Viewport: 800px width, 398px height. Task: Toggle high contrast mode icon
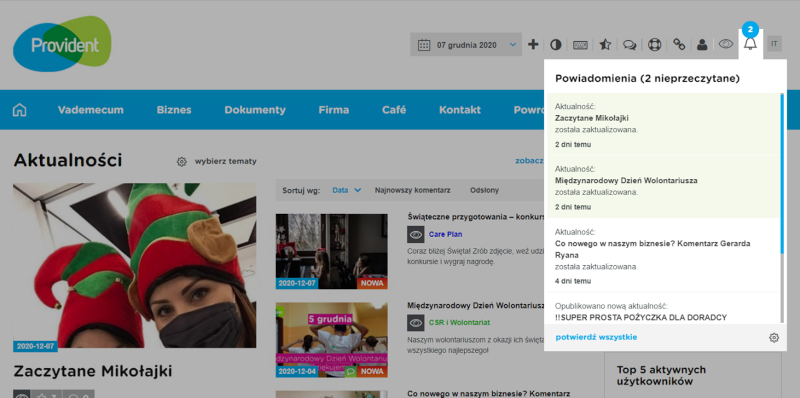(556, 45)
